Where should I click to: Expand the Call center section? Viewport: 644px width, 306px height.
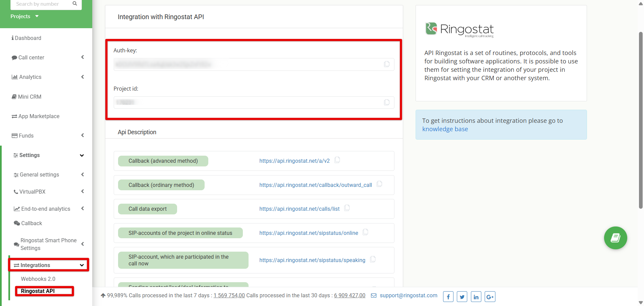47,57
